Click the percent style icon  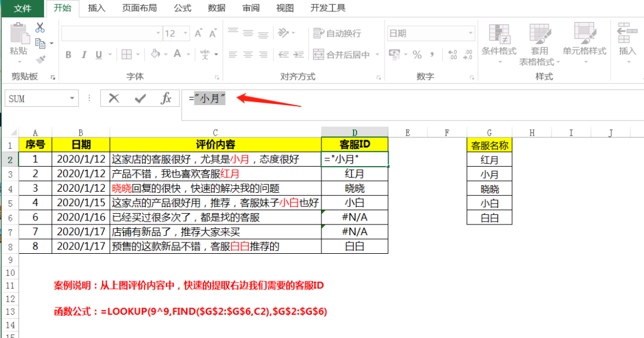coord(417,55)
